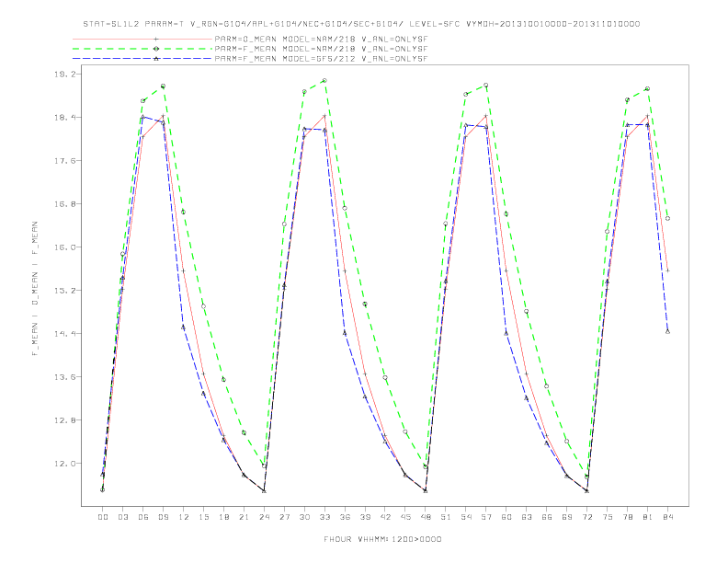Click forecast hour label 06 on x-axis
Image resolution: width=728 pixels, height=563 pixels.
click(143, 517)
